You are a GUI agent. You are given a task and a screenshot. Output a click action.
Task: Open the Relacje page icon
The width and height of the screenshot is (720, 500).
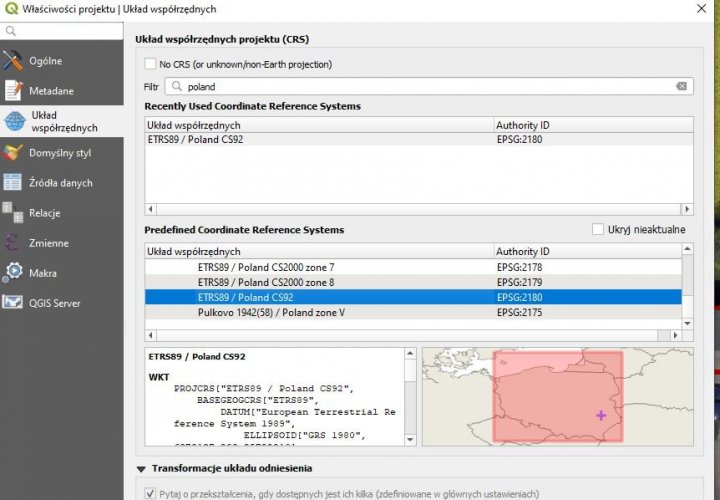13,213
